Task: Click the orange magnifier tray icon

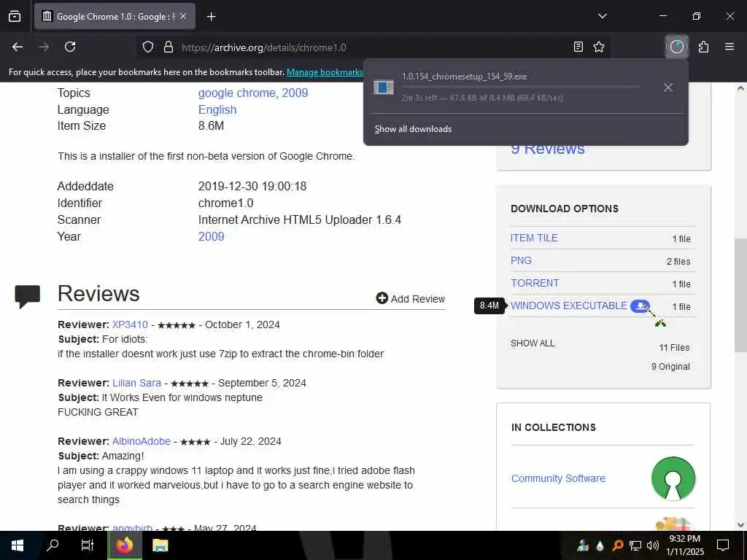Action: [x=617, y=545]
